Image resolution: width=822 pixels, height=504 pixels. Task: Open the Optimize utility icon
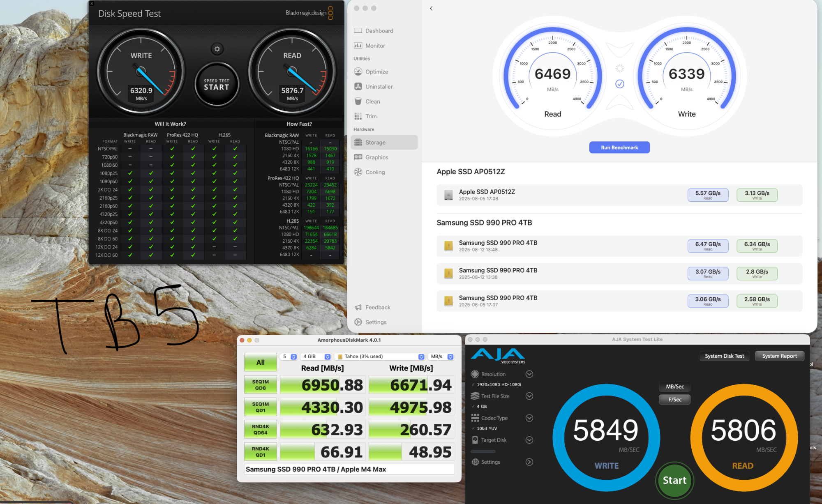click(359, 71)
